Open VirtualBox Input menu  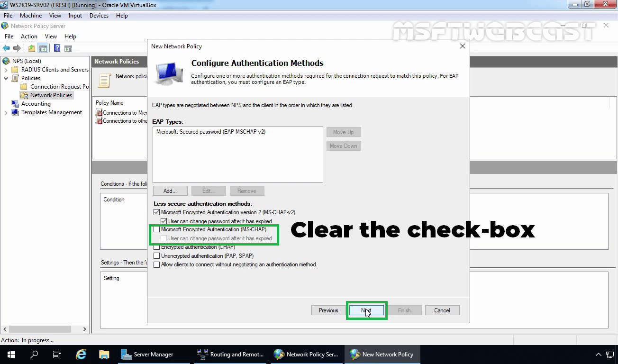75,16
